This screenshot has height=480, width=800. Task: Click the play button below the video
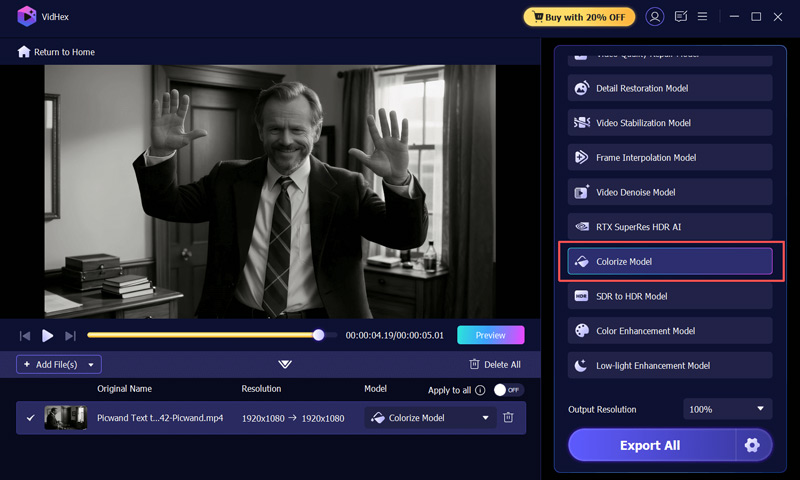pyautogui.click(x=47, y=336)
